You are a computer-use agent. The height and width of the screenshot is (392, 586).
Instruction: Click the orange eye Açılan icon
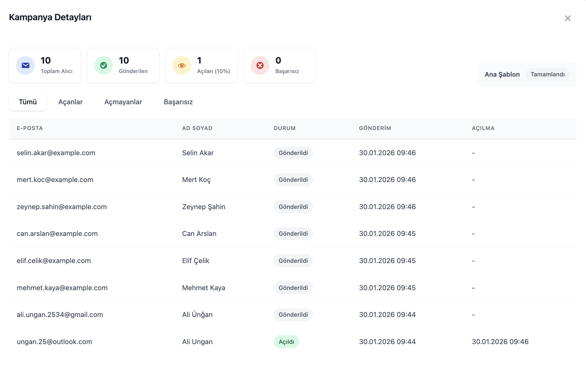(x=182, y=65)
